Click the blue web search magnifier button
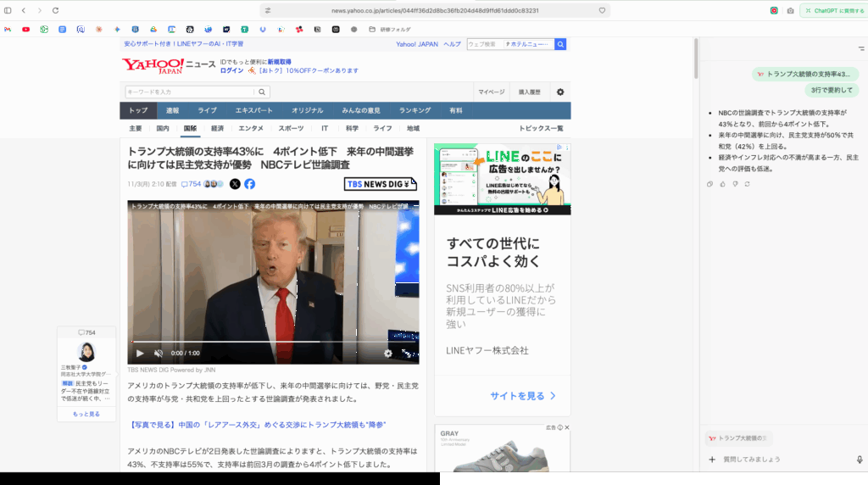 pyautogui.click(x=560, y=44)
